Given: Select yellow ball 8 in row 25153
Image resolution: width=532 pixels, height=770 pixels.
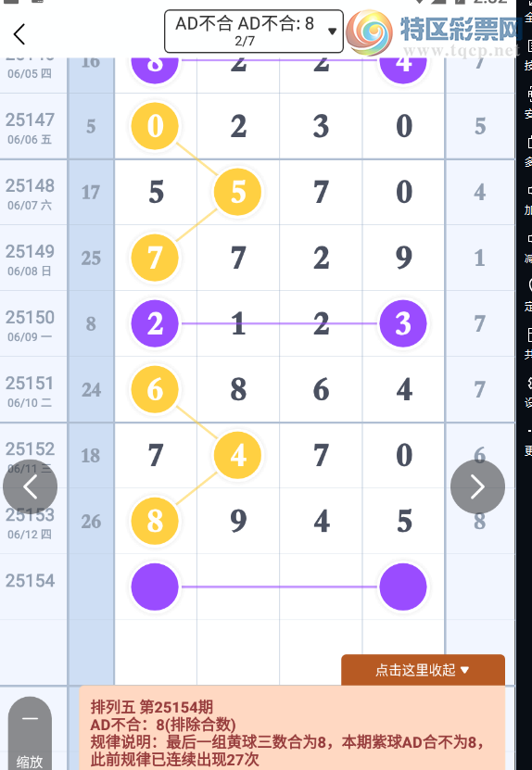Looking at the screenshot, I should click(x=155, y=521).
